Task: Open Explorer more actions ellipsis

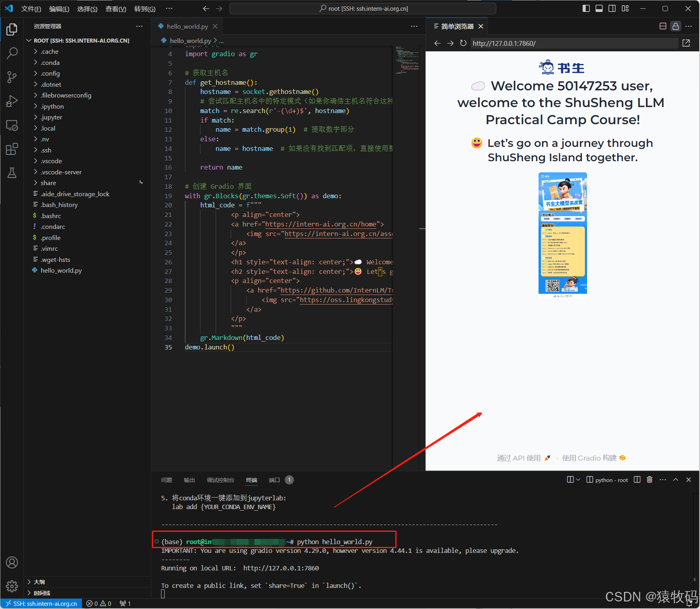Action: [139, 26]
